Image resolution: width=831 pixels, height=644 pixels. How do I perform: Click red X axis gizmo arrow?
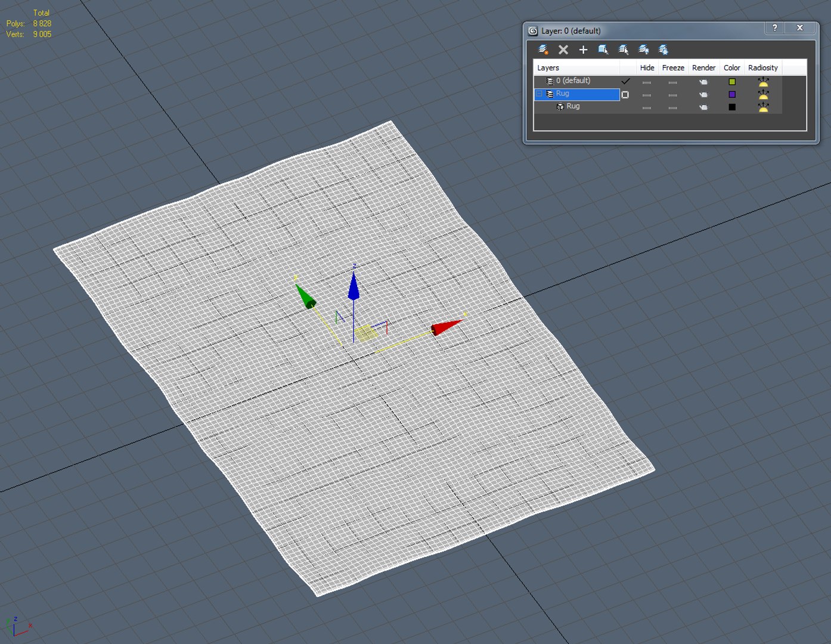pos(446,327)
